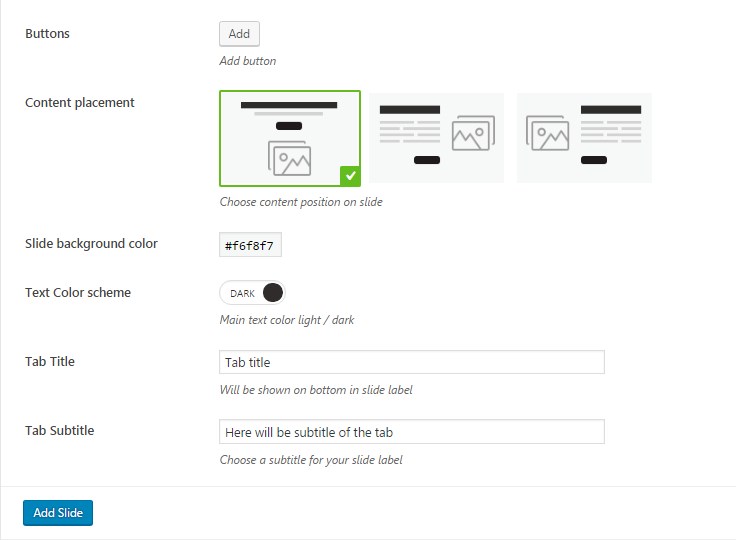Click the heading bar in the centered layout
The image size is (736, 540).
[x=289, y=104]
